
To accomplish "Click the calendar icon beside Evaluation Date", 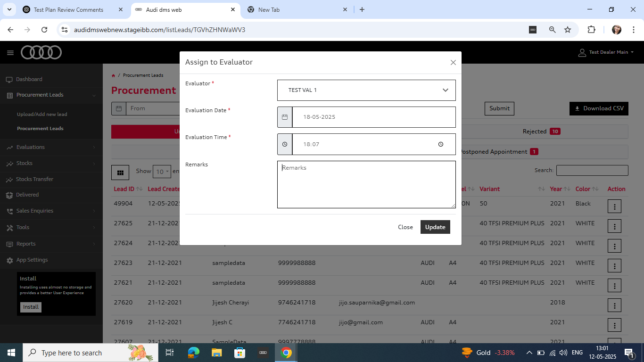I will [285, 117].
